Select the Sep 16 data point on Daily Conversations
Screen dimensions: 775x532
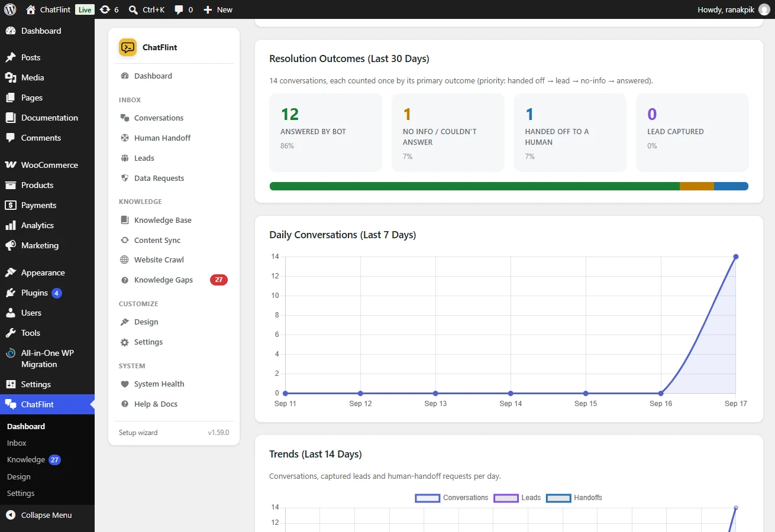coord(661,393)
